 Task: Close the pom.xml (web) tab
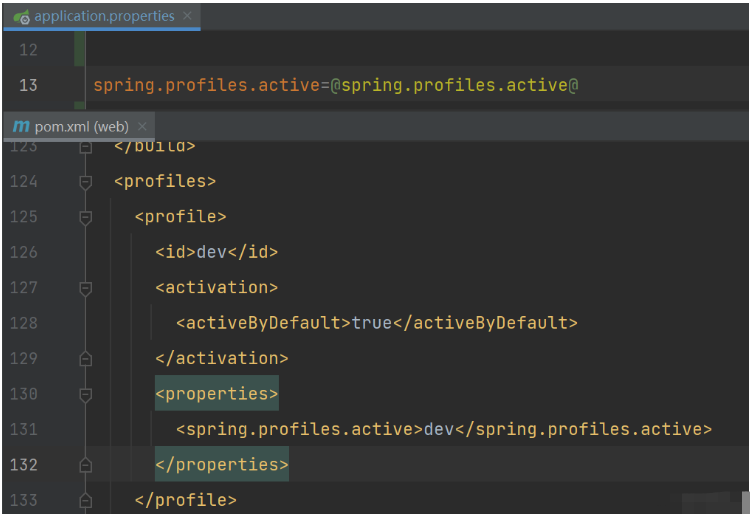point(142,126)
